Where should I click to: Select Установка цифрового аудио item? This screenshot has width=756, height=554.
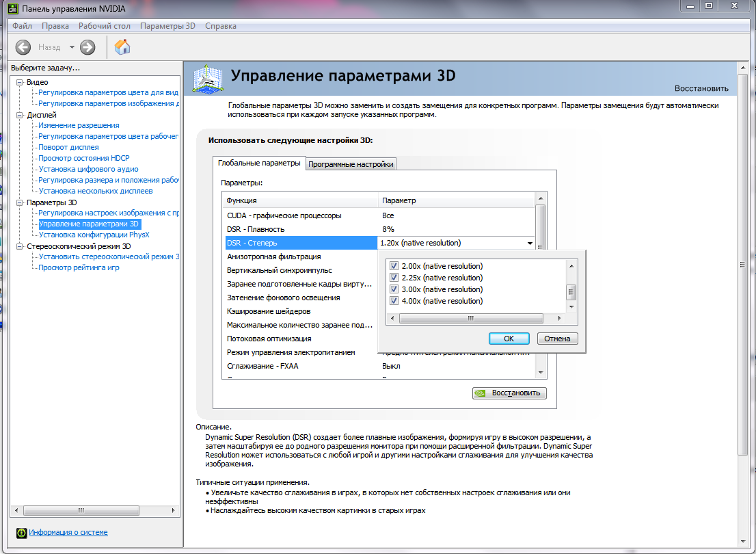(x=88, y=170)
